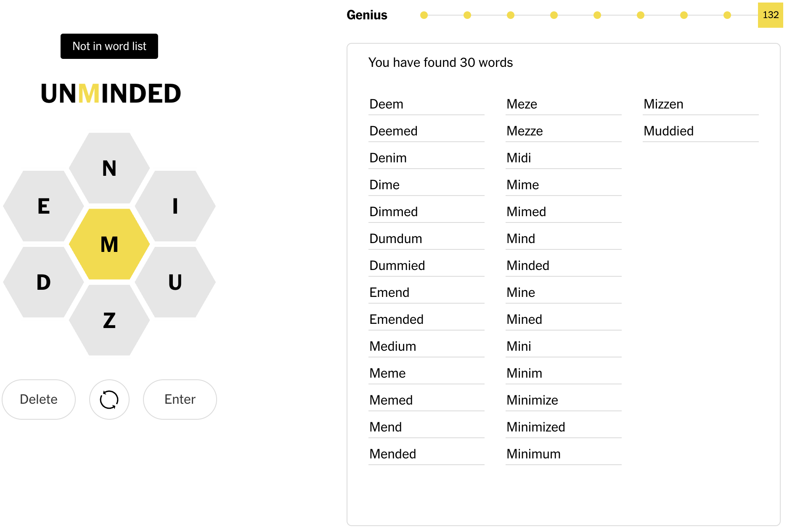Image resolution: width=787 pixels, height=532 pixels.
Task: Tap the N letter hexagon
Action: click(109, 168)
